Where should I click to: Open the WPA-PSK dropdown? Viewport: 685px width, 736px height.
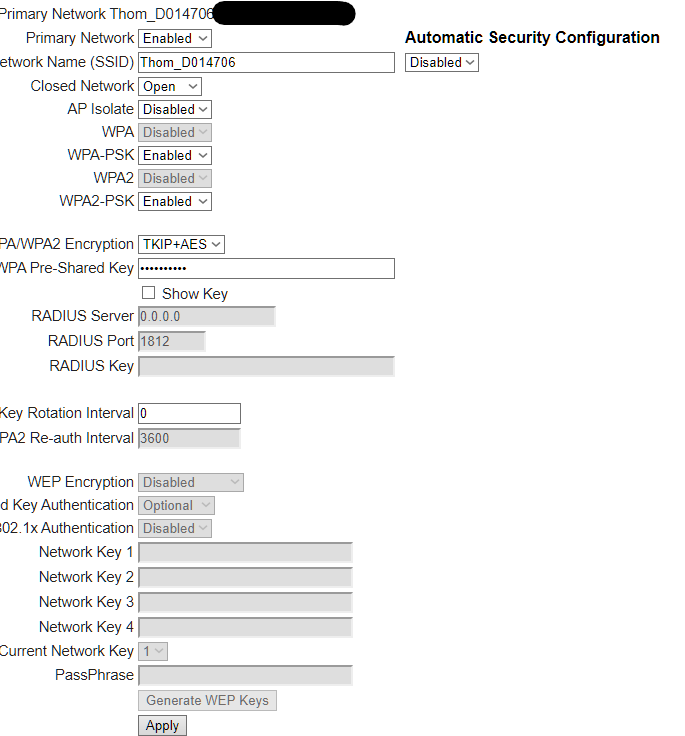[x=175, y=155]
